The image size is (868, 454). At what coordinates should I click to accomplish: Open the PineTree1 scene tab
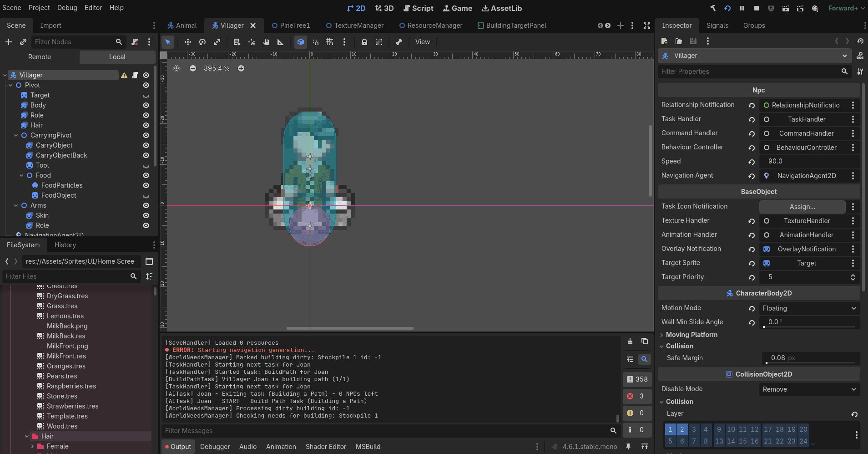click(x=291, y=26)
